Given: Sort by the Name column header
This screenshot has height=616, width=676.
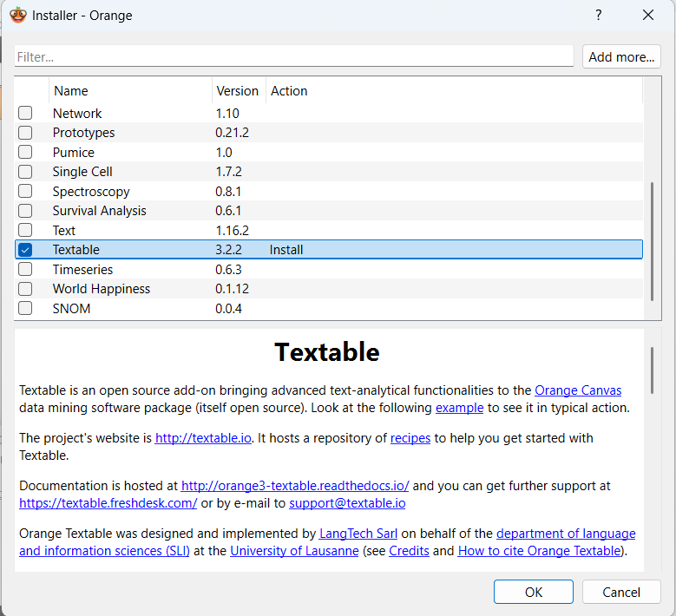Looking at the screenshot, I should pyautogui.click(x=131, y=90).
